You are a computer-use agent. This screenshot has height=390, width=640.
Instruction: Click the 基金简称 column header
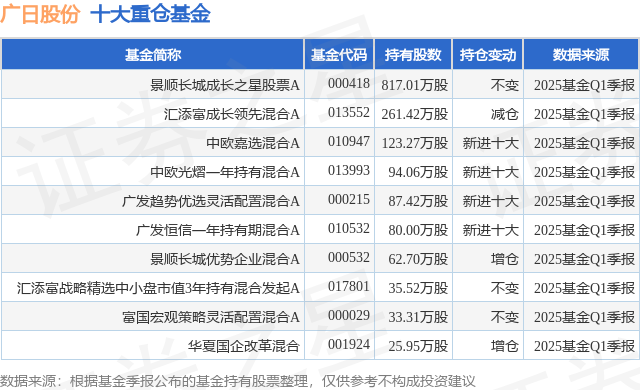click(x=153, y=55)
